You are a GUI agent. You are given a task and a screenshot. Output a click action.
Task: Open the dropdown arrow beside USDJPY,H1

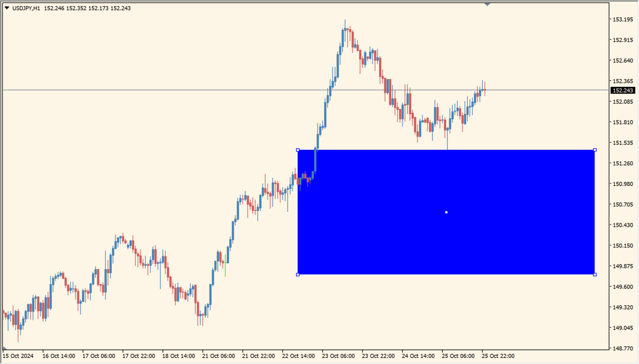[6, 8]
